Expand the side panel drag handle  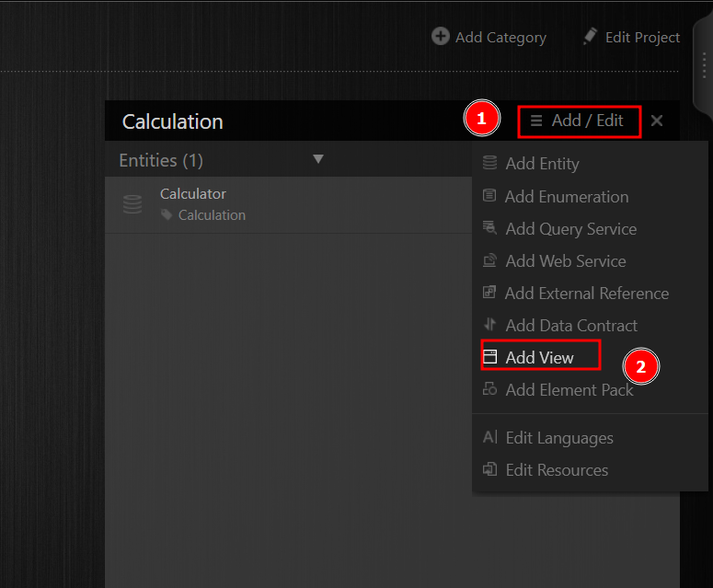[x=703, y=64]
